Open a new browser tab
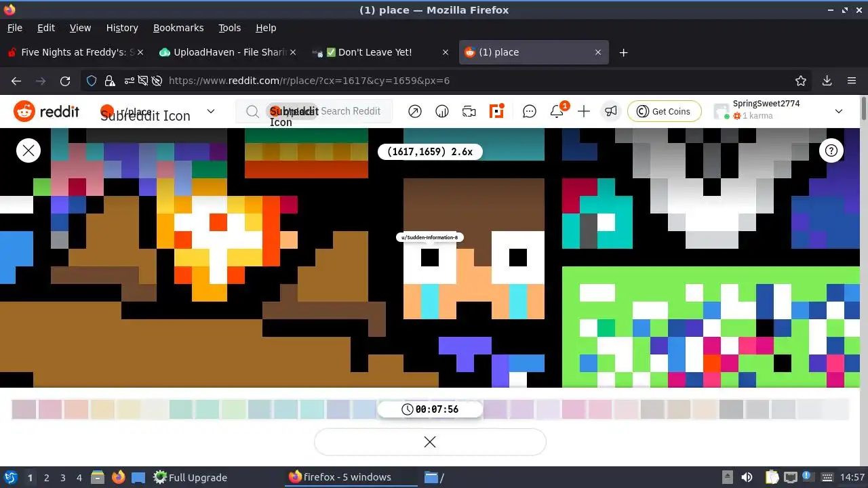 pyautogui.click(x=624, y=52)
